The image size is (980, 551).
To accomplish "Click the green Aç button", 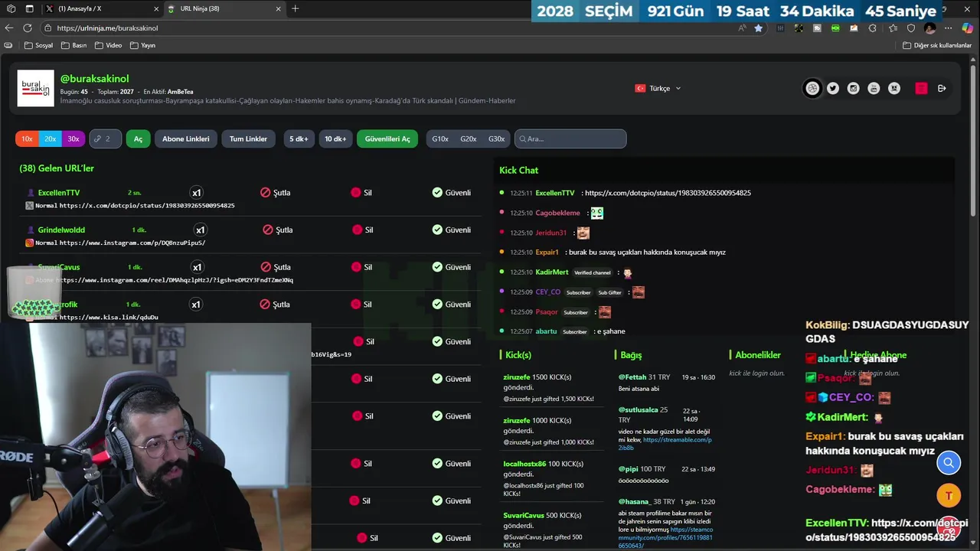I will 138,139.
